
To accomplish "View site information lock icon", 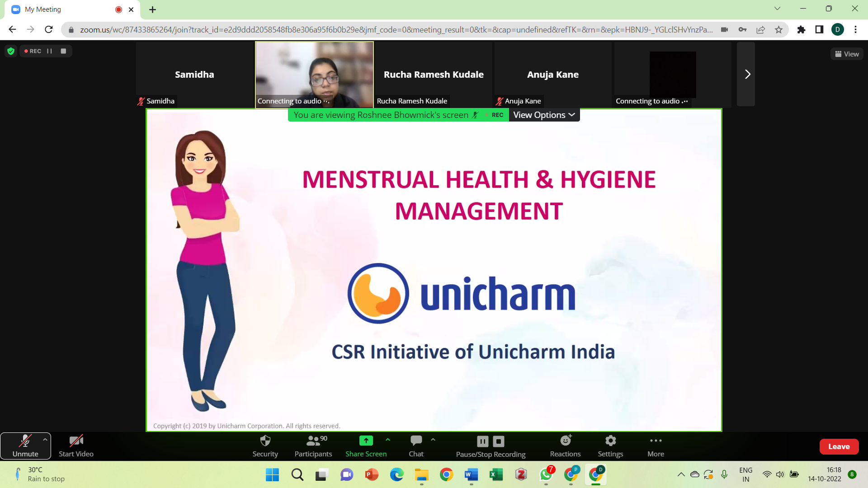I will pos(71,30).
